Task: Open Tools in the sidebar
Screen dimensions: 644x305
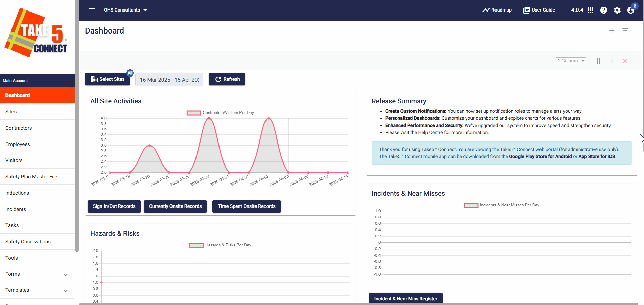Action: click(37, 258)
